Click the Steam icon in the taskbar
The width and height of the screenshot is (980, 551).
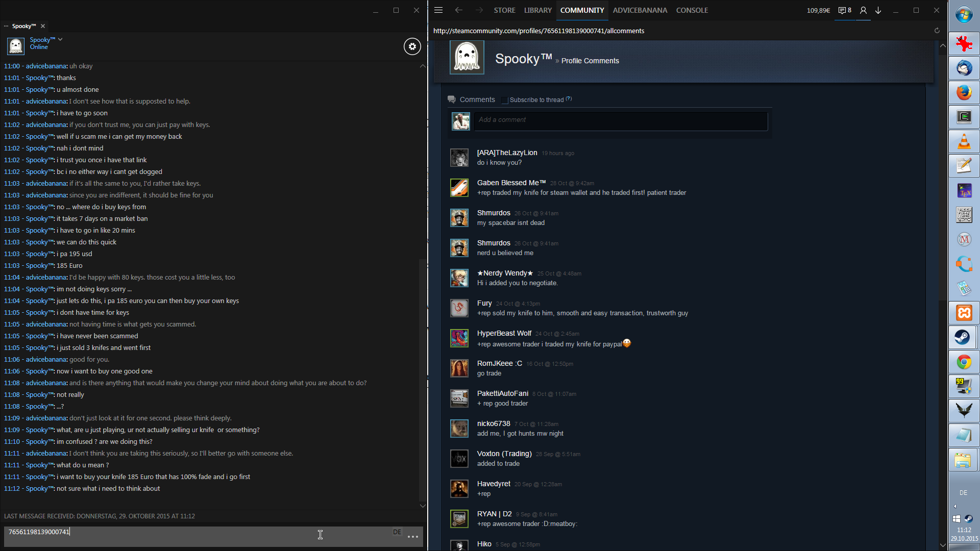point(963,337)
